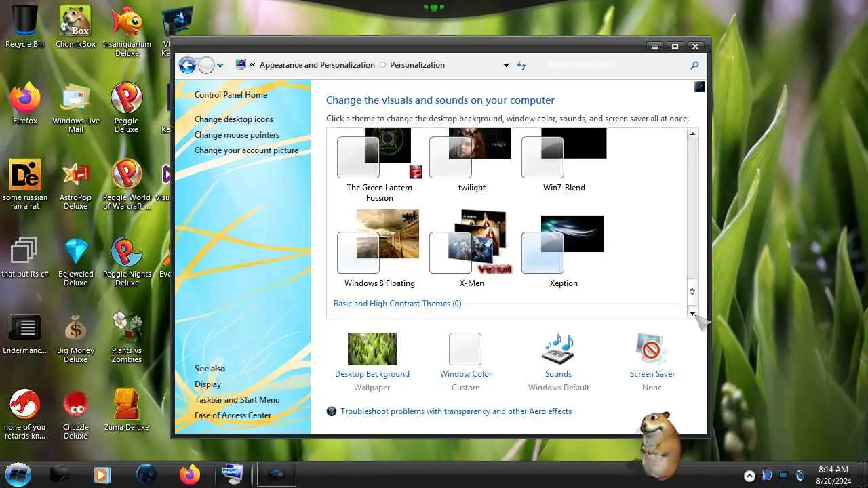
Task: Open Change mouse pointers
Action: (x=237, y=135)
